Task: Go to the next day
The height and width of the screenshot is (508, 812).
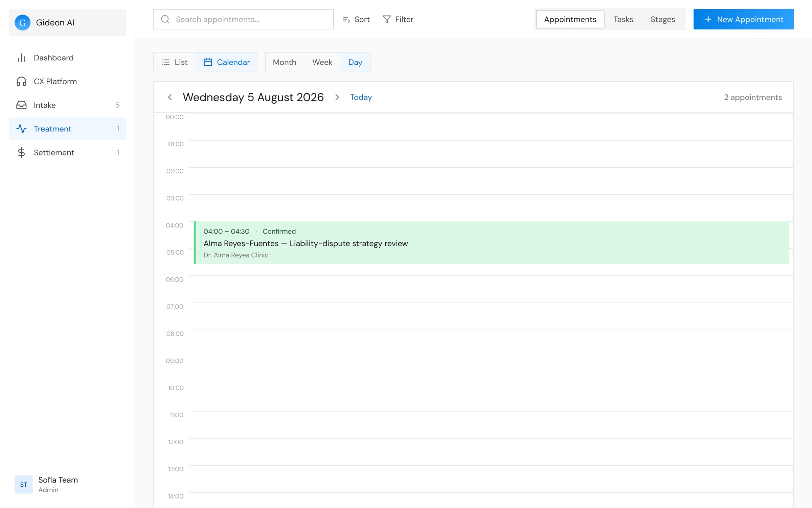Action: 337,97
